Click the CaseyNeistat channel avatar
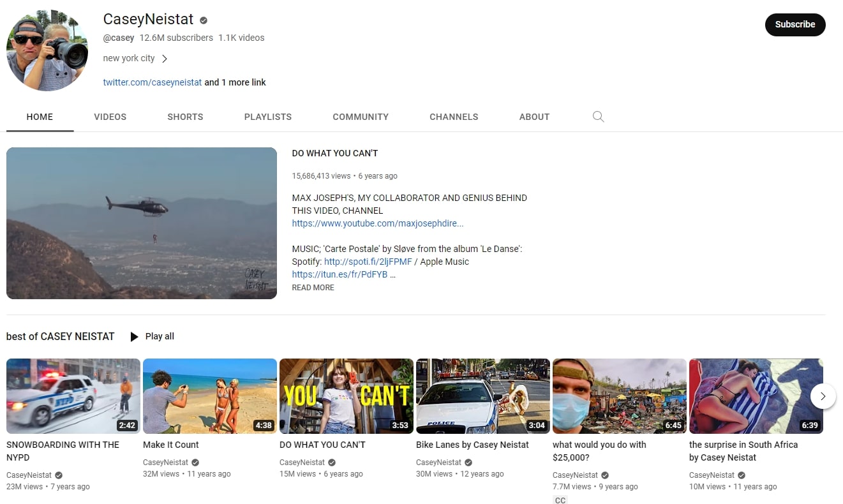This screenshot has width=843, height=504. coord(47,50)
